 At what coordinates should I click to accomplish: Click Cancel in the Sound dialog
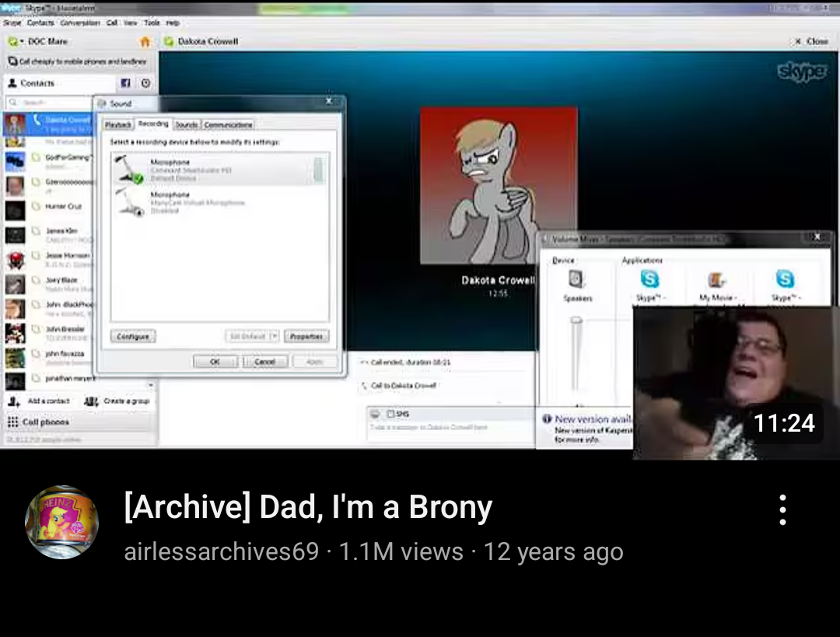(264, 362)
